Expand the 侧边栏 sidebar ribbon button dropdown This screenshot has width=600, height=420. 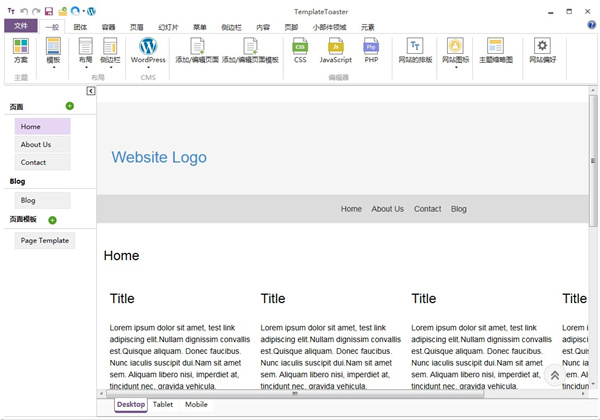[110, 53]
